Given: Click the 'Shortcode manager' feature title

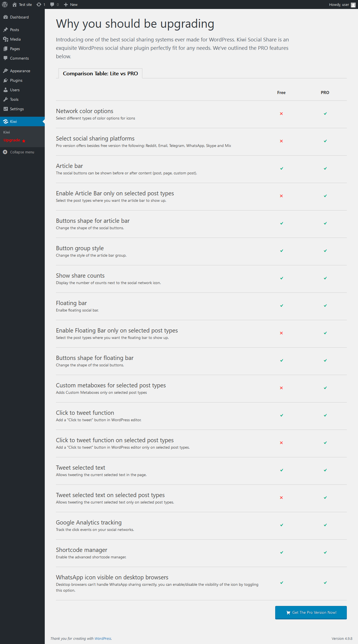Looking at the screenshot, I should 82,550.
